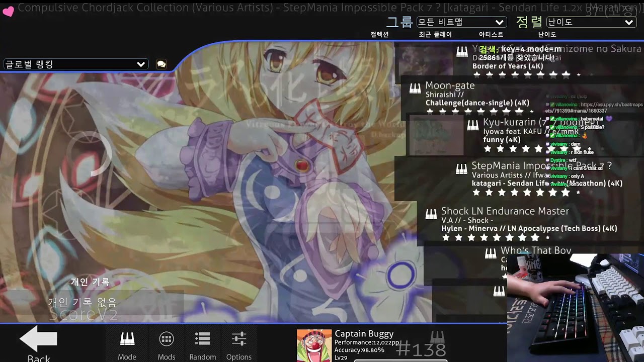Click the V.A // - Shock - artist line
The height and width of the screenshot is (362, 644).
pyautogui.click(x=467, y=221)
